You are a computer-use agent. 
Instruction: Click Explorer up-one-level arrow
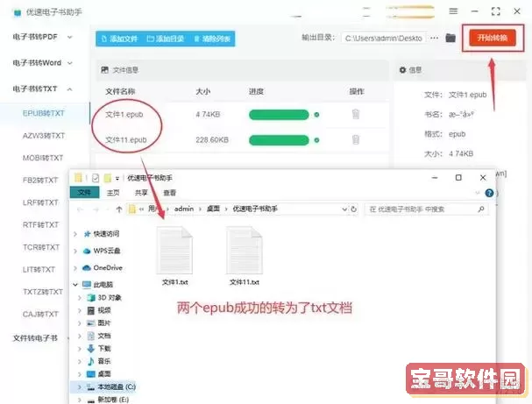pos(118,209)
